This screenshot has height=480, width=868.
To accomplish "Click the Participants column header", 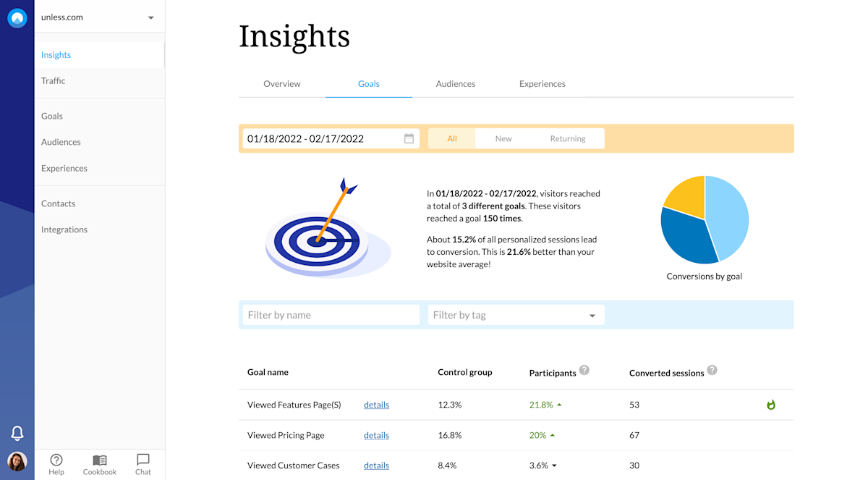I will pos(553,373).
